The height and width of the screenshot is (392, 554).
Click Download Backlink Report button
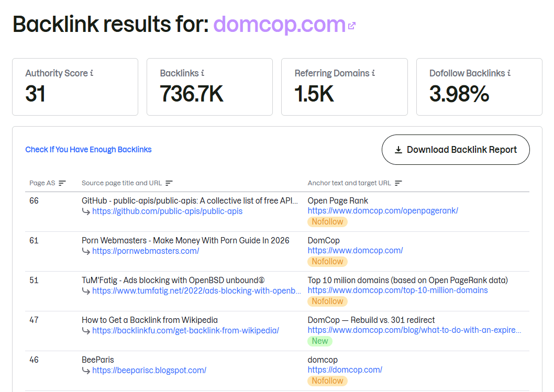456,150
